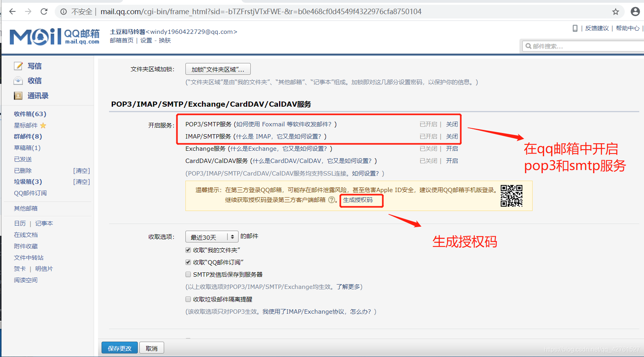The width and height of the screenshot is (644, 357).
Task: Open 日历 link in sidebar
Action: 20,224
